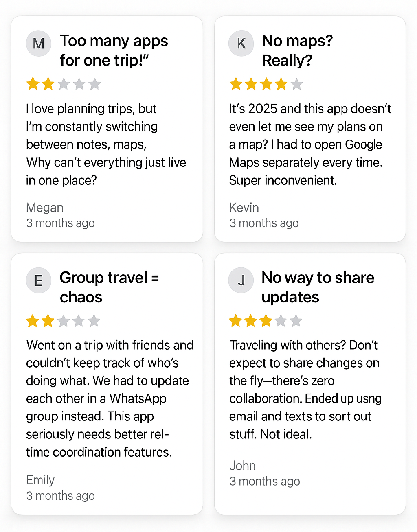Click Megan's 'M' avatar icon
The image size is (417, 532).
pyautogui.click(x=39, y=43)
